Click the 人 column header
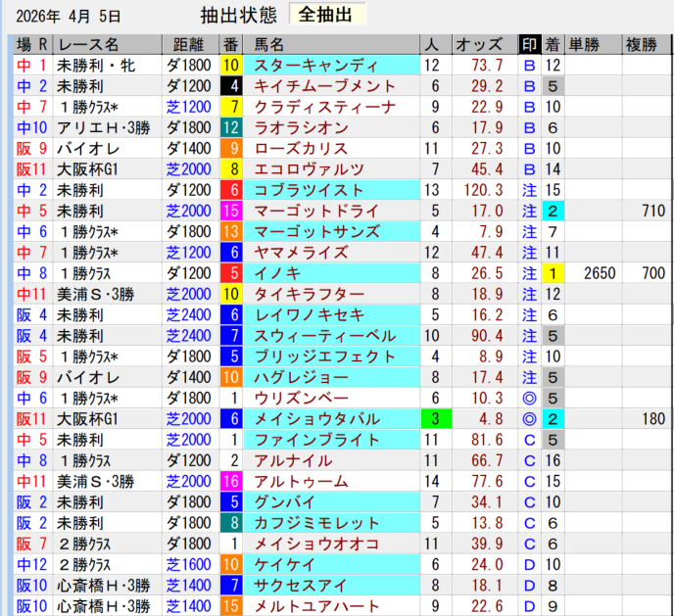The width and height of the screenshot is (674, 616). tap(435, 44)
